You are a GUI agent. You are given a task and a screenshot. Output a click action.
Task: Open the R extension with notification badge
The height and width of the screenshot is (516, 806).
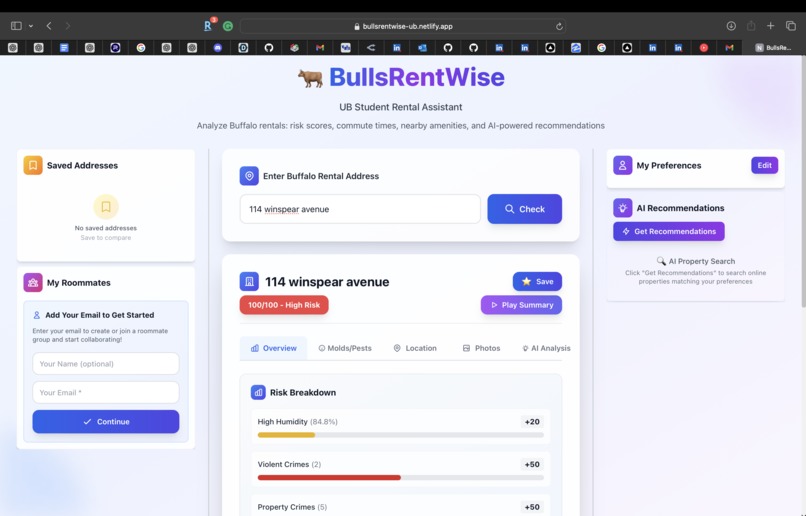coord(209,25)
